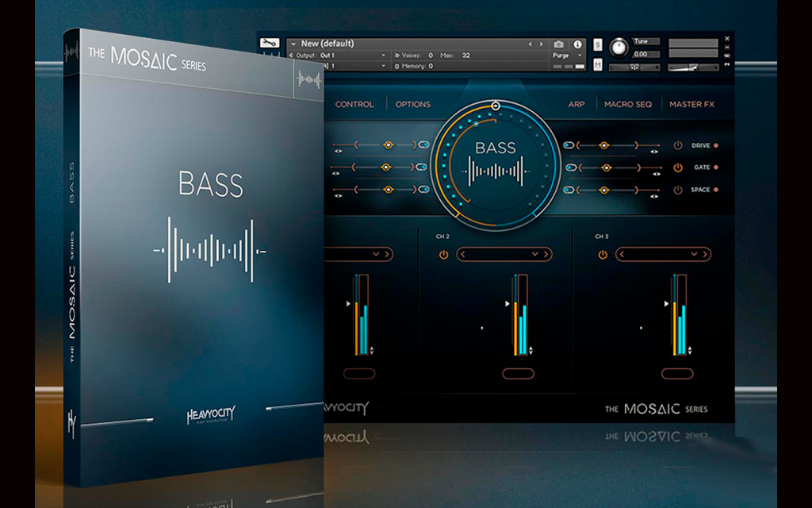Toggle the SPACE power icon
The height and width of the screenshot is (508, 812).
pyautogui.click(x=677, y=190)
